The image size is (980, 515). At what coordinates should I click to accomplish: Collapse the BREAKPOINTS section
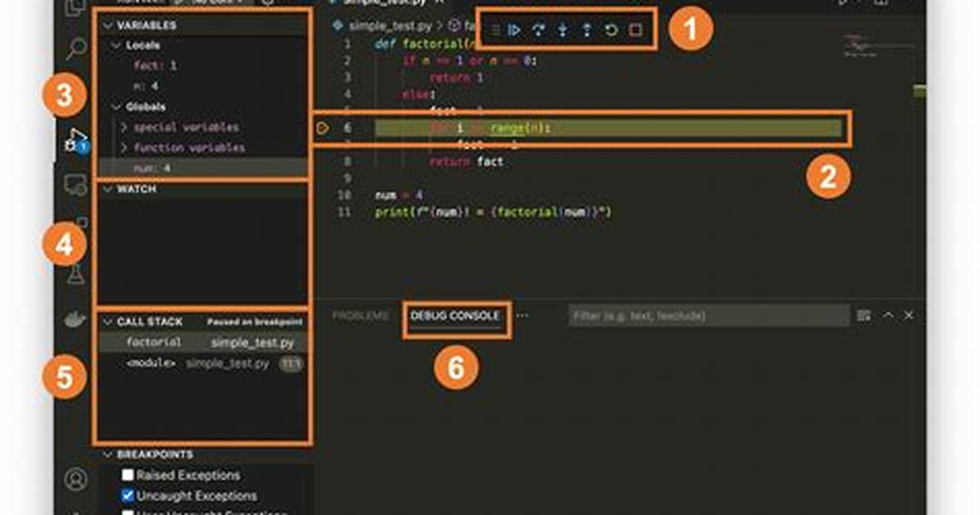point(107,454)
